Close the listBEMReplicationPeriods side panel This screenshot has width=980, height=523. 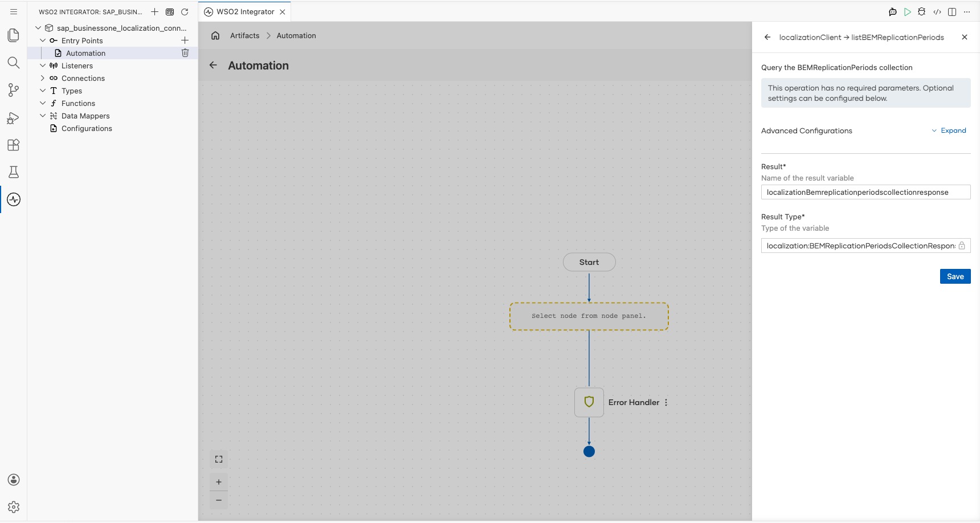(965, 37)
